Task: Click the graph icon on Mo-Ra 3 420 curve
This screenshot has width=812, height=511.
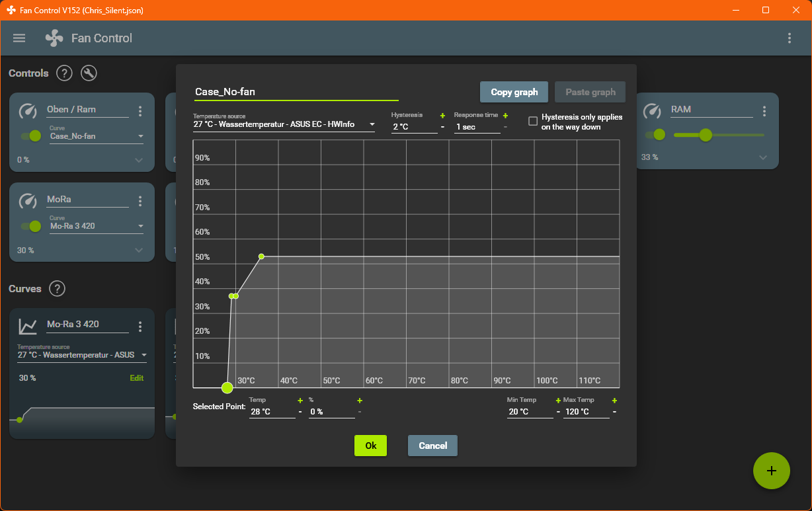Action: click(28, 326)
